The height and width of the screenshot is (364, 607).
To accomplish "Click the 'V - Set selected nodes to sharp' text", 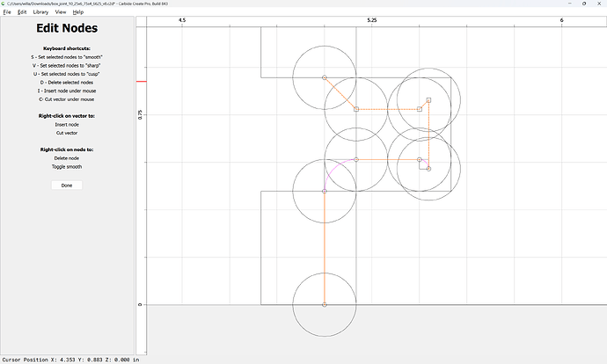I will click(x=67, y=65).
